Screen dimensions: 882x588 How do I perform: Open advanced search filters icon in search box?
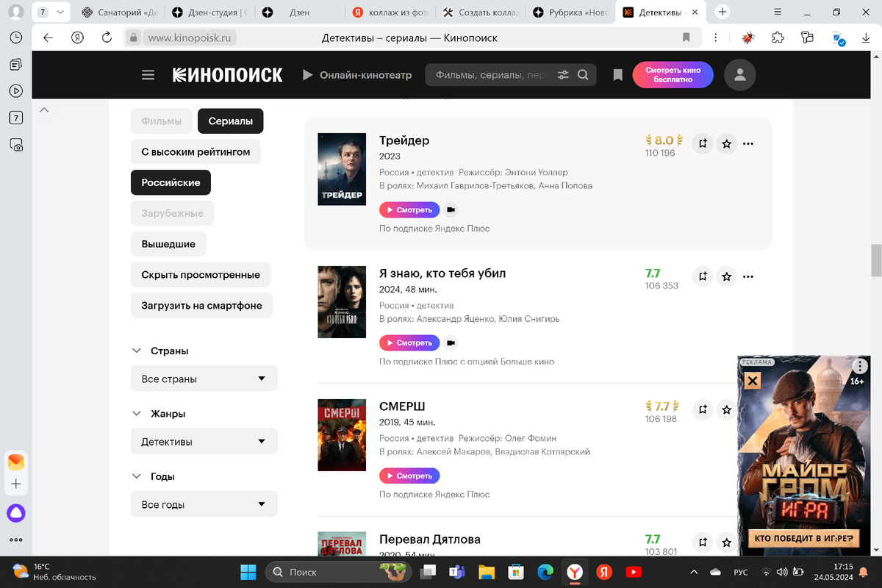pyautogui.click(x=564, y=75)
